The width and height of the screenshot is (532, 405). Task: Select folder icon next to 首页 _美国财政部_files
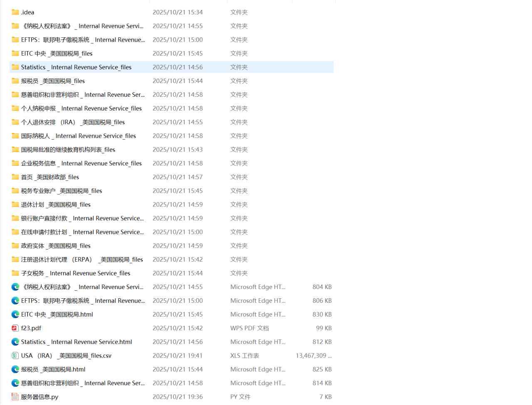(x=15, y=177)
